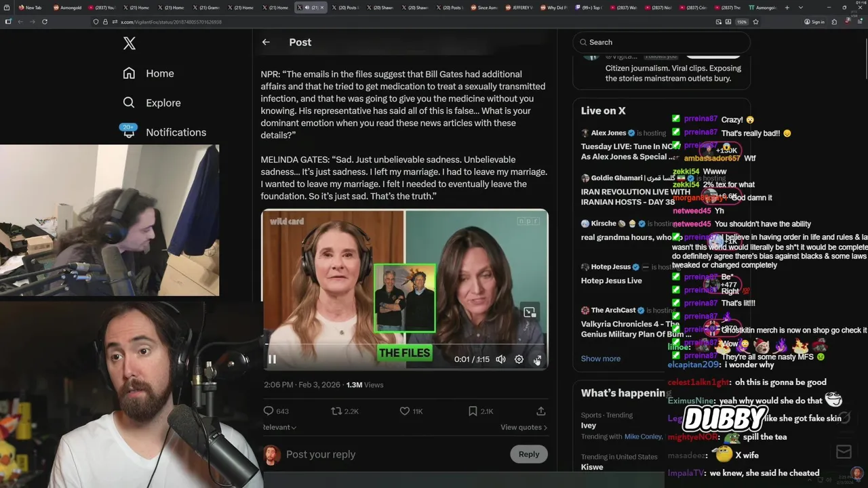The image size is (868, 488).
Task: Open Notifications in sidebar
Action: (x=163, y=132)
